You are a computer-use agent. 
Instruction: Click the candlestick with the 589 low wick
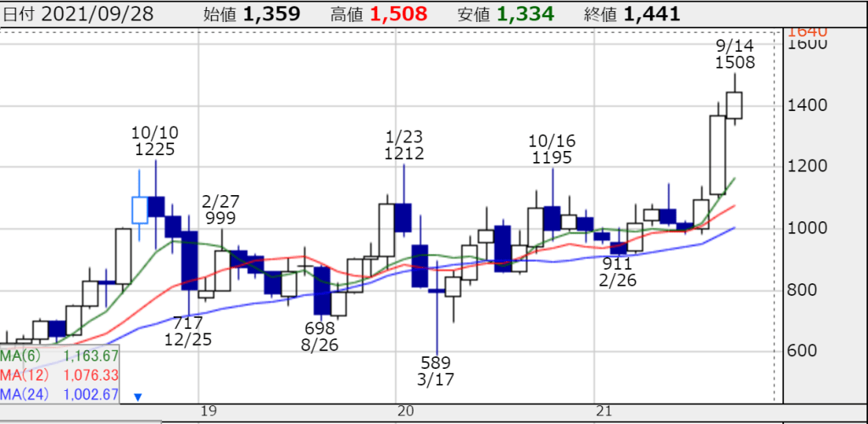point(437,291)
